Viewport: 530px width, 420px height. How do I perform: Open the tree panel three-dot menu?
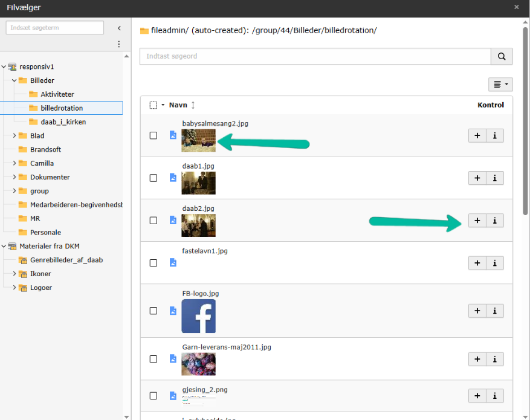pyautogui.click(x=119, y=44)
